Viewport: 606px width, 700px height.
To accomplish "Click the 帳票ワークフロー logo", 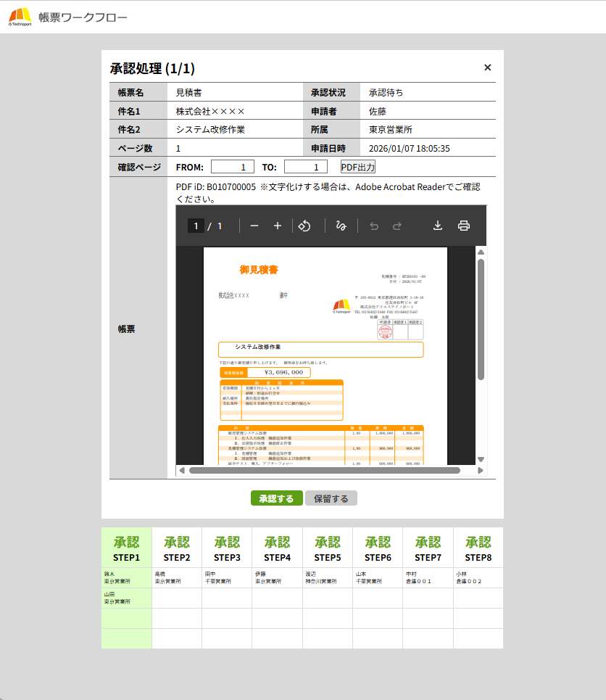I will [69, 17].
